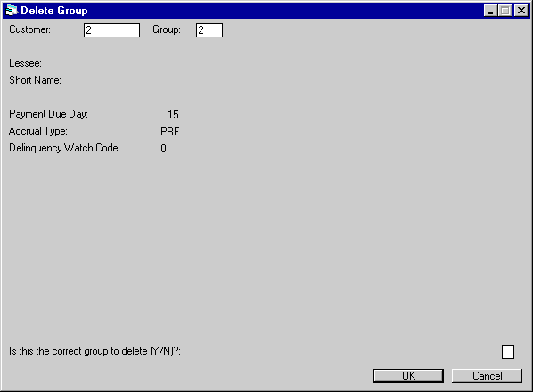Image resolution: width=533 pixels, height=392 pixels.
Task: Select the Y/N delete confirmation box
Action: [508, 352]
